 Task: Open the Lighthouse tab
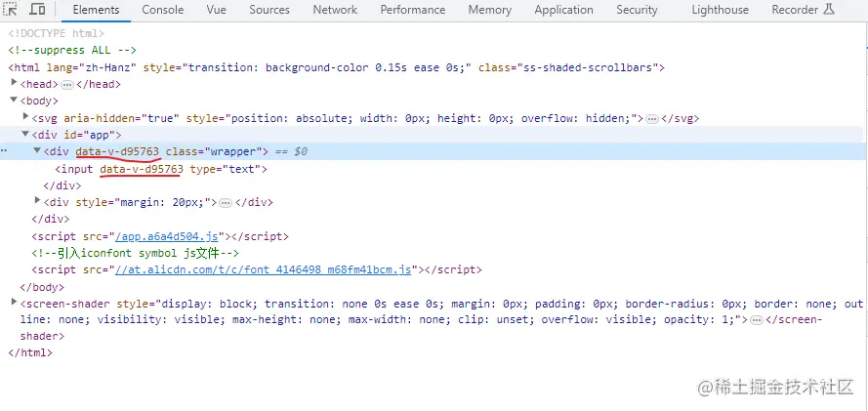point(720,10)
